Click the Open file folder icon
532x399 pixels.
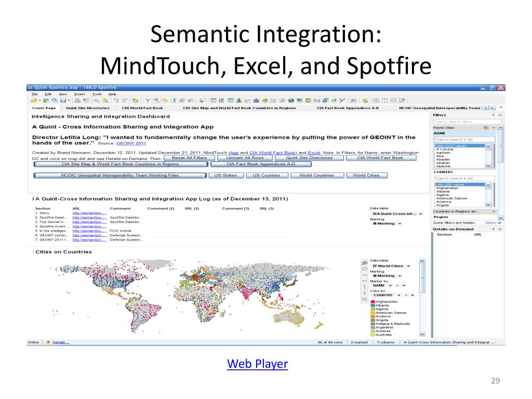[34, 100]
